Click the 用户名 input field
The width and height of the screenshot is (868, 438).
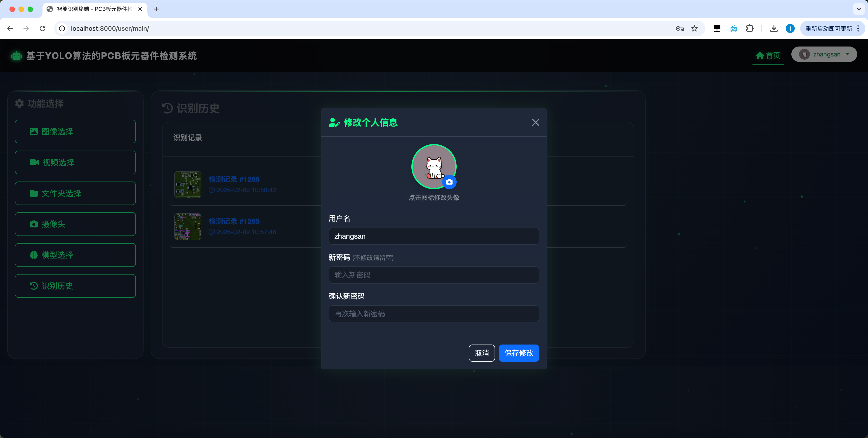click(x=434, y=236)
